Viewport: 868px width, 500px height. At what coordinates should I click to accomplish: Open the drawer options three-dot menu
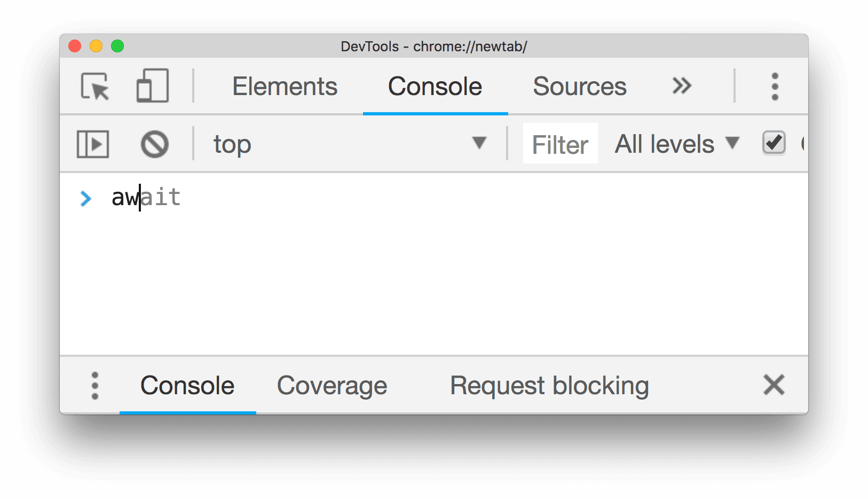pos(95,385)
